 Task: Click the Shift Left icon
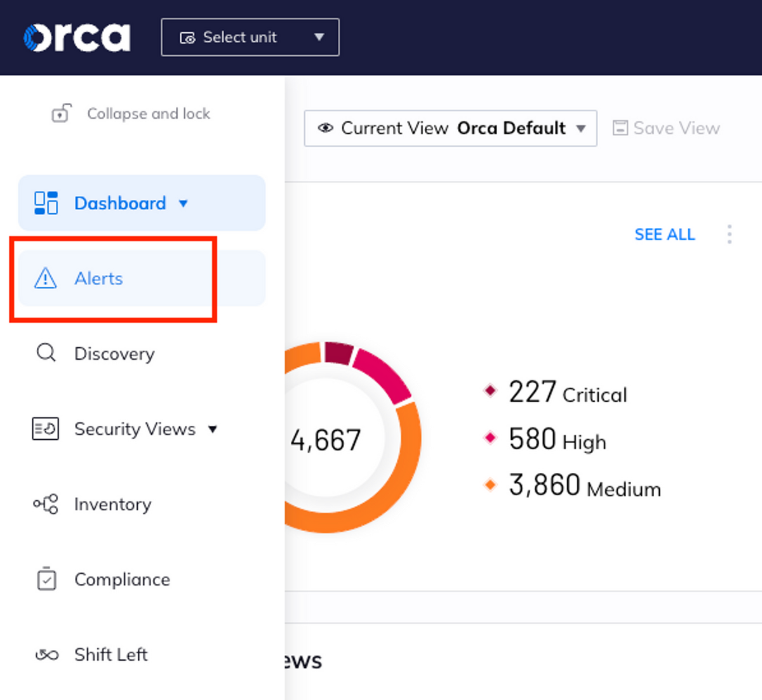pos(45,654)
